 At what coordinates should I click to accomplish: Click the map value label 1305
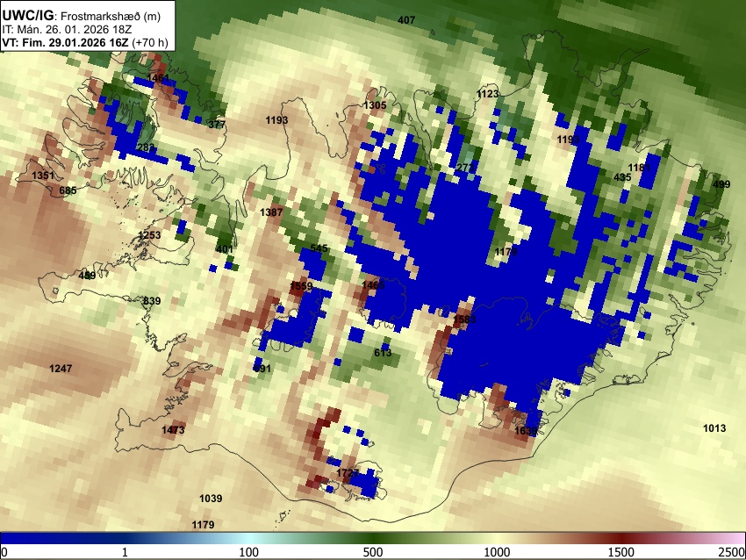[x=375, y=105]
